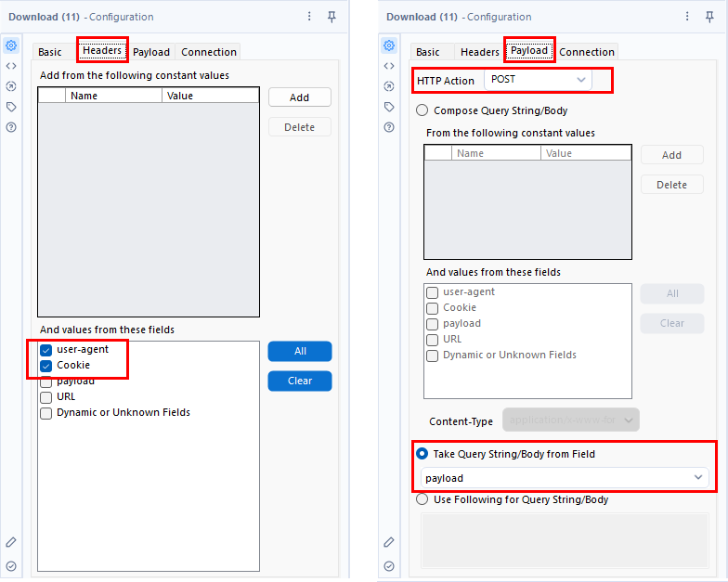The image size is (728, 582).
Task: Check URL in Headers fields list
Action: [46, 397]
